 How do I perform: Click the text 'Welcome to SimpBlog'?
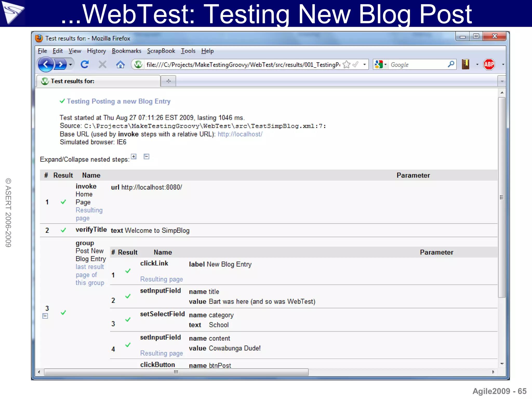point(157,230)
